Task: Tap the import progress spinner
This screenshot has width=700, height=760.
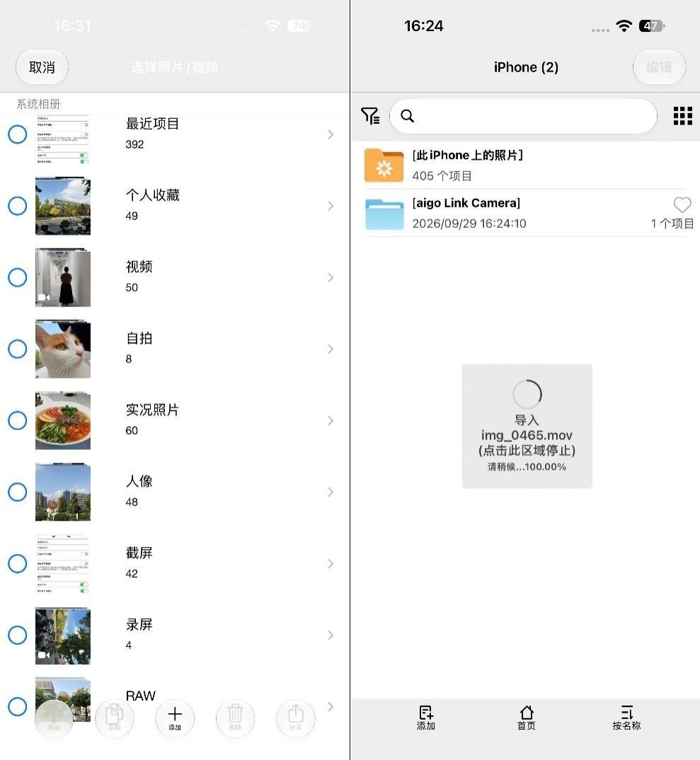Action: point(527,394)
